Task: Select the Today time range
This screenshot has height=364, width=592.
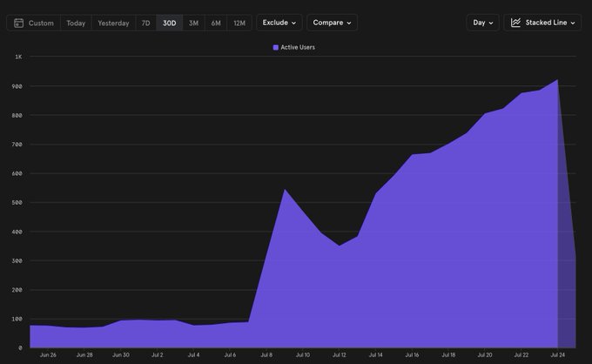Action: 76,23
